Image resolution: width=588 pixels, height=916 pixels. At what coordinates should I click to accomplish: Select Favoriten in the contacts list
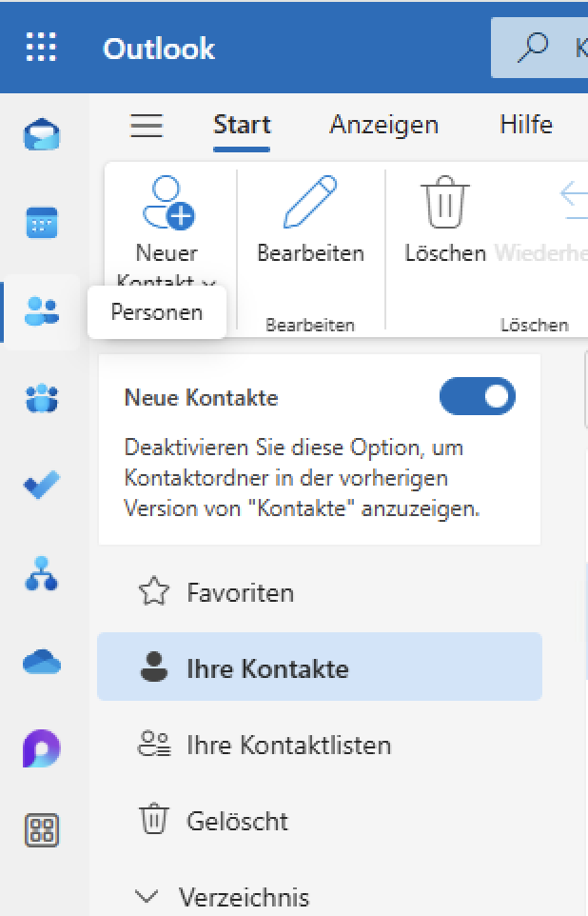(x=320, y=591)
